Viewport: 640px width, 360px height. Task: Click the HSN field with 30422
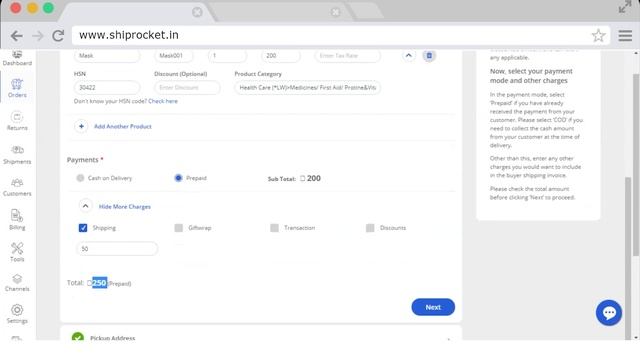(x=107, y=88)
